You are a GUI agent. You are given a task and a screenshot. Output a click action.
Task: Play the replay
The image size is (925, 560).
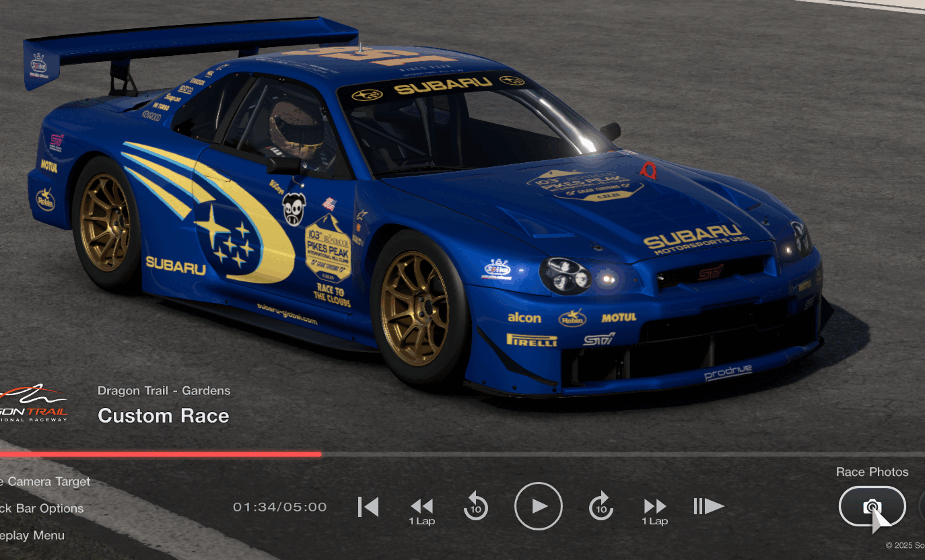(x=539, y=506)
